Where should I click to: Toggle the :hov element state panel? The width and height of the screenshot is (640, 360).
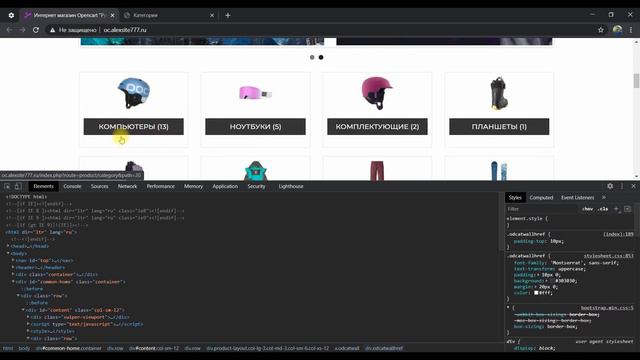tap(587, 209)
